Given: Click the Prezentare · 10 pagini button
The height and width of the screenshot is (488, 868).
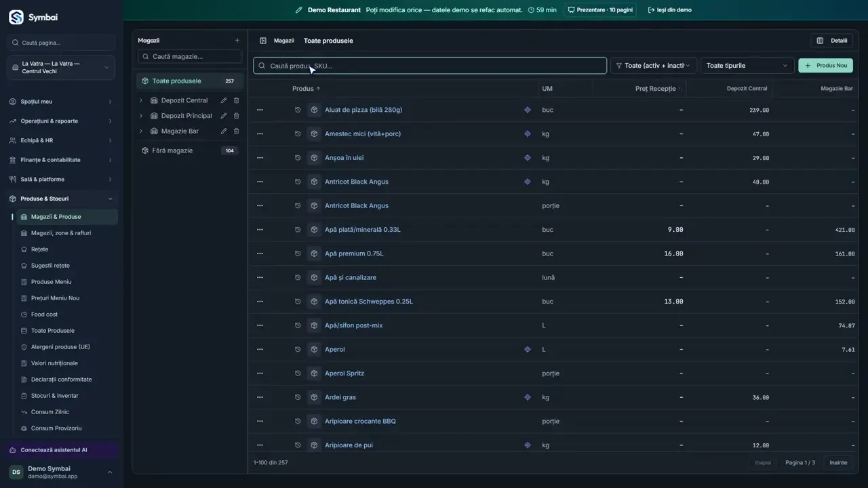Looking at the screenshot, I should 600,10.
